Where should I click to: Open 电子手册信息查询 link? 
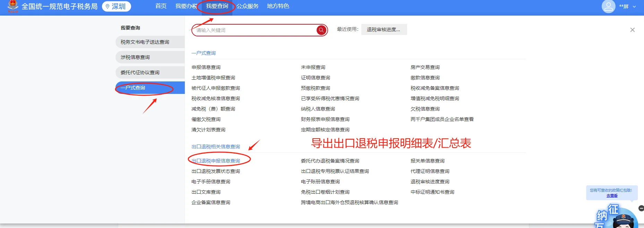point(211,182)
